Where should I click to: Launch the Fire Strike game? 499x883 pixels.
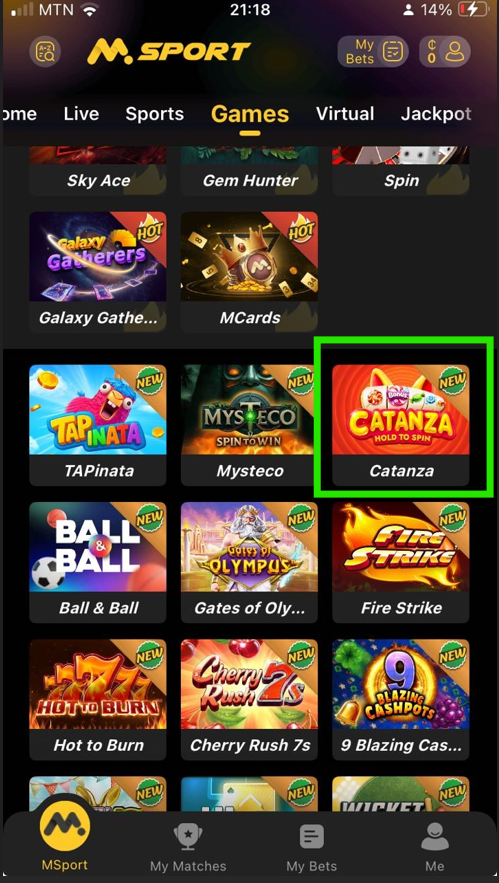click(x=400, y=562)
